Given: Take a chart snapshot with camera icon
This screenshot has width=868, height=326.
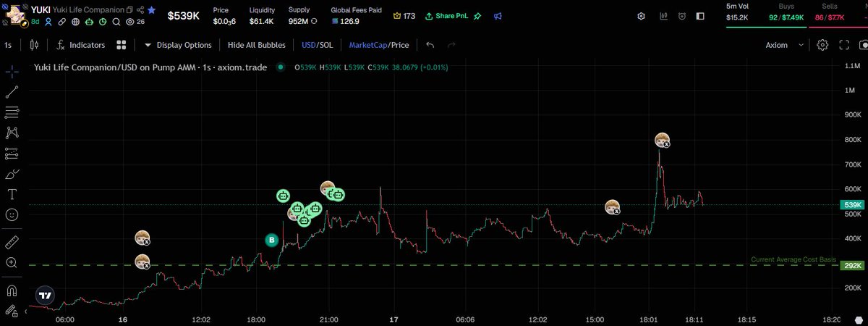Looking at the screenshot, I should (863, 45).
